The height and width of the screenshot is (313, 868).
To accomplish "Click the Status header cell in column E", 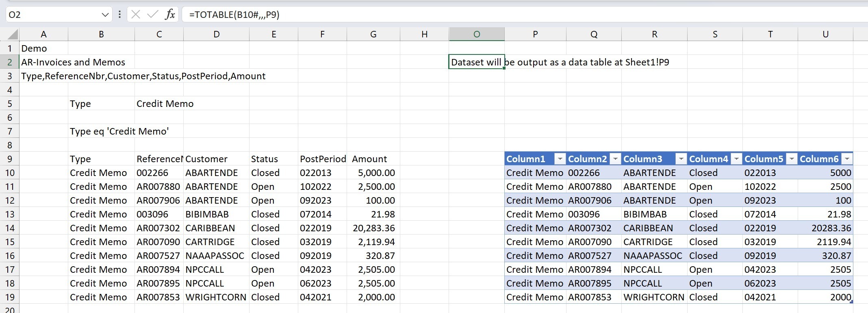I will 273,159.
